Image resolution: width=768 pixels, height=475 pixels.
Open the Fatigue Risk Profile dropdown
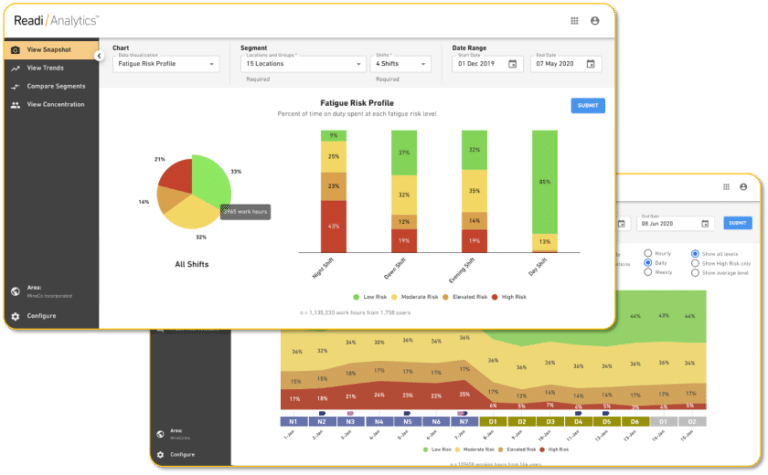point(166,64)
